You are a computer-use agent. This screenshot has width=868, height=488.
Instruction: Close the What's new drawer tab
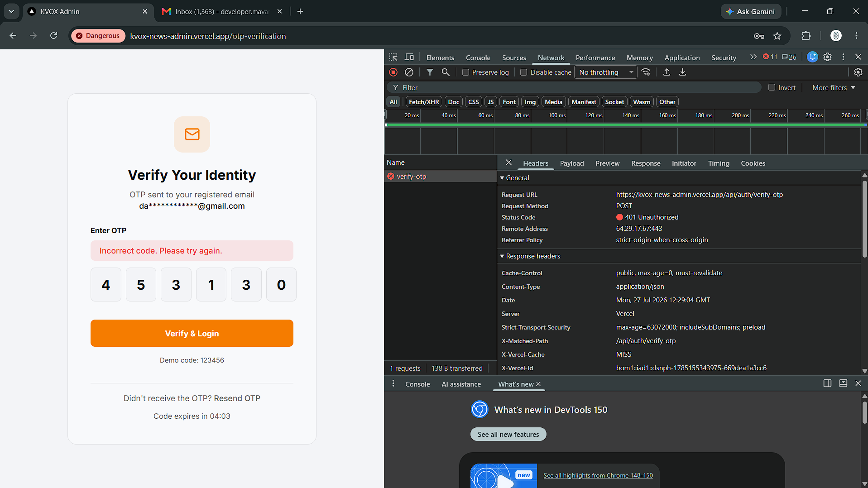click(538, 384)
